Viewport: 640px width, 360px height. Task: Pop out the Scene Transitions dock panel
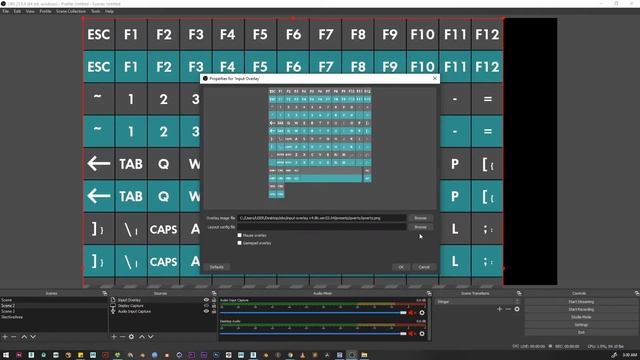[519, 293]
